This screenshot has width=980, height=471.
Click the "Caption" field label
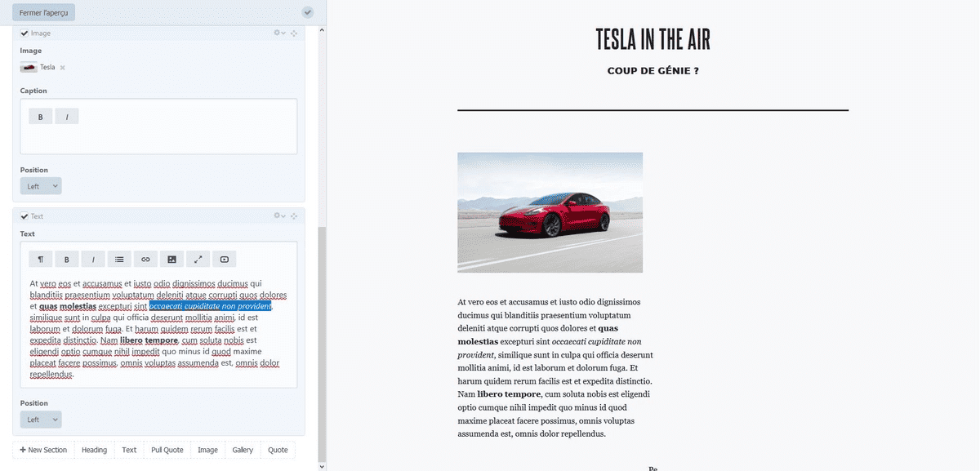coord(33,91)
